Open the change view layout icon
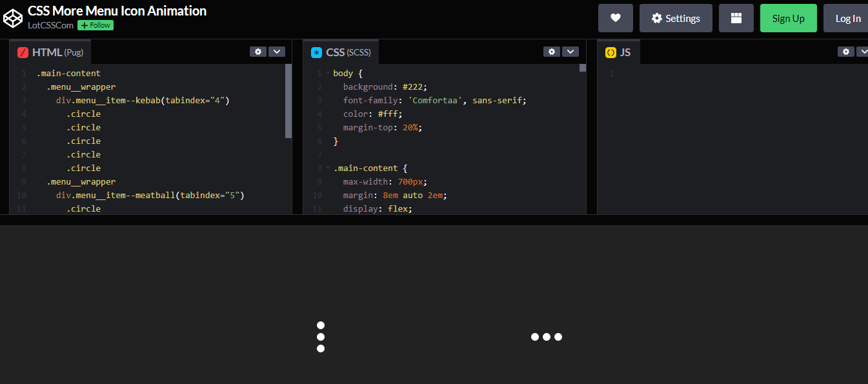868x384 pixels. (x=736, y=17)
